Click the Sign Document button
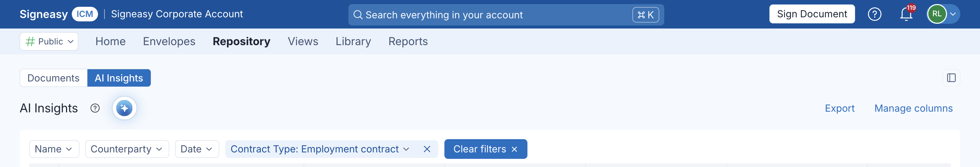The width and height of the screenshot is (980, 167). coord(812,14)
